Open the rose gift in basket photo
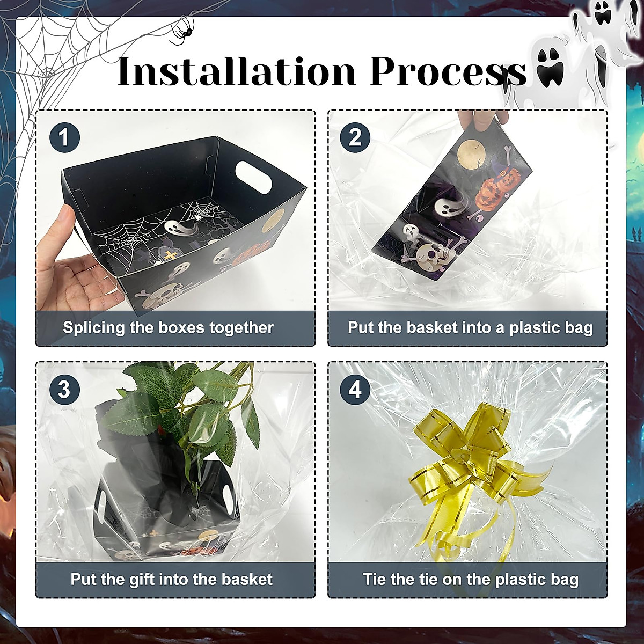The image size is (644, 644). (x=175, y=462)
